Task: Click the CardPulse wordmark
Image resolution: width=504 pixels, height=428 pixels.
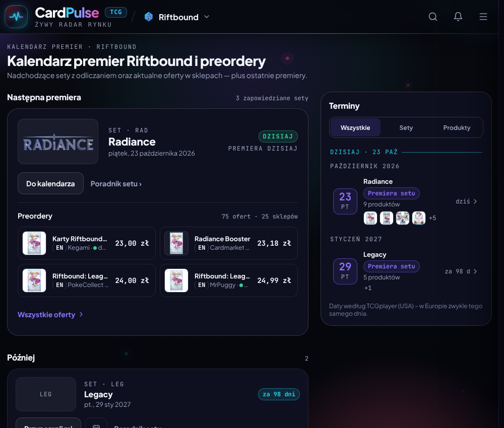Action: tap(67, 13)
